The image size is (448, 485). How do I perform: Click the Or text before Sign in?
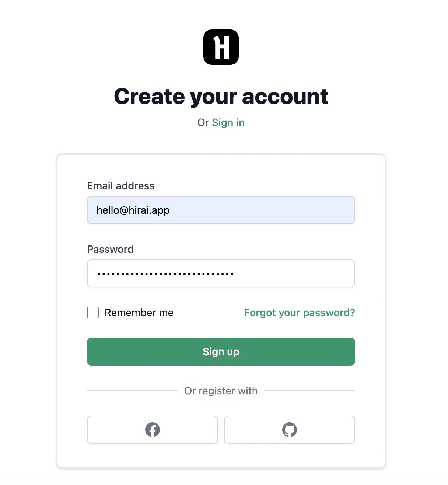click(203, 122)
